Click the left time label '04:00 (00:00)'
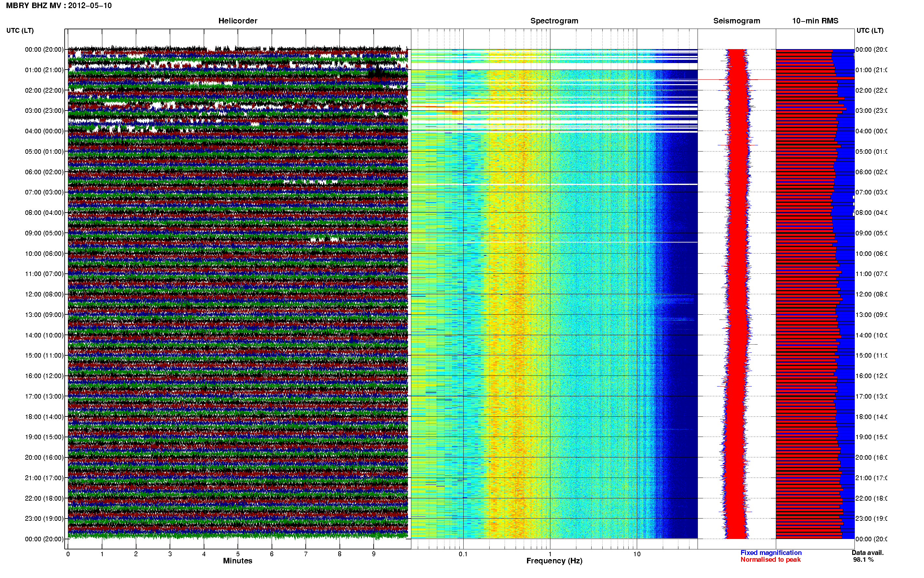The image size is (924, 578). pyautogui.click(x=44, y=131)
